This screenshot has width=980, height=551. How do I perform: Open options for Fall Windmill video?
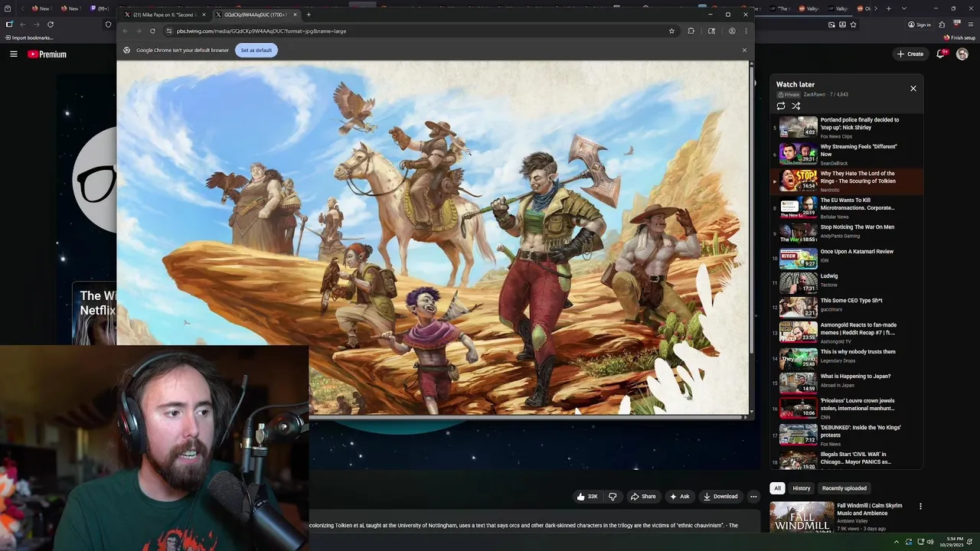click(920, 507)
